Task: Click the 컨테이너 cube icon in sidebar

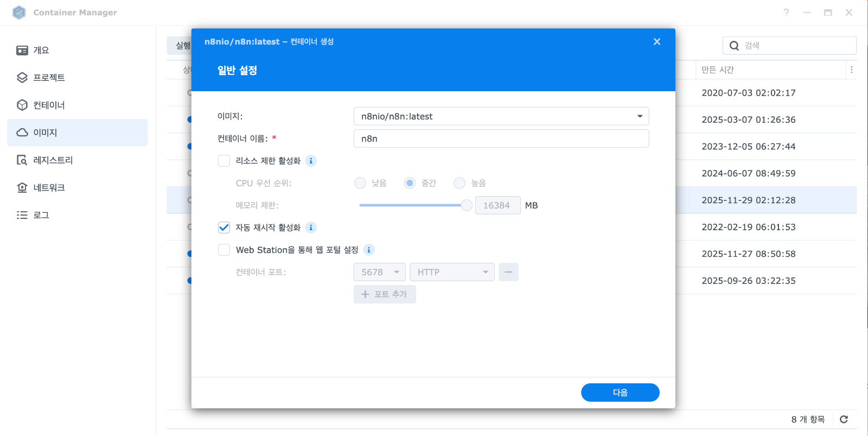Action: pos(22,105)
